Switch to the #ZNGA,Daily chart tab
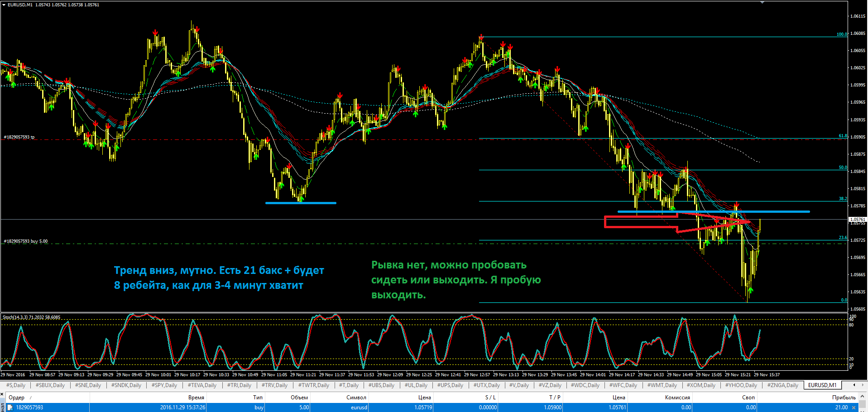This screenshot has height=412, width=868. pos(782,385)
